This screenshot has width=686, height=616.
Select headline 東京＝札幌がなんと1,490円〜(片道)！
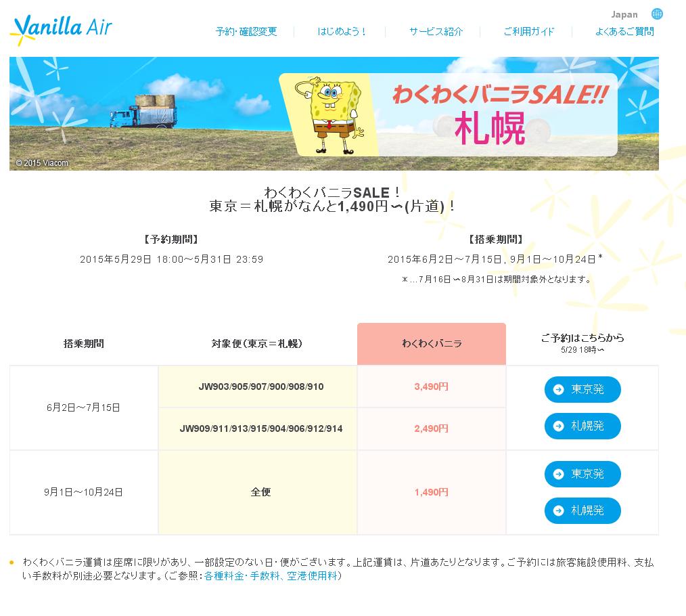[x=332, y=206]
